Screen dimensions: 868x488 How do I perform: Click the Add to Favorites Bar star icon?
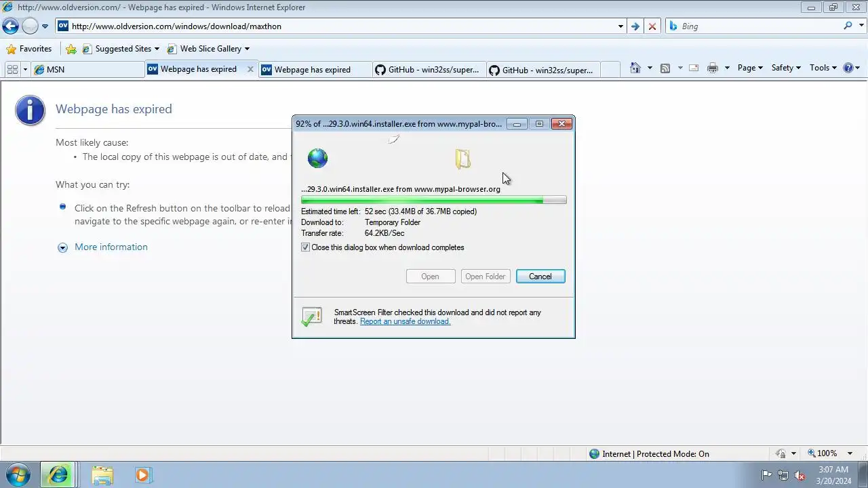71,49
